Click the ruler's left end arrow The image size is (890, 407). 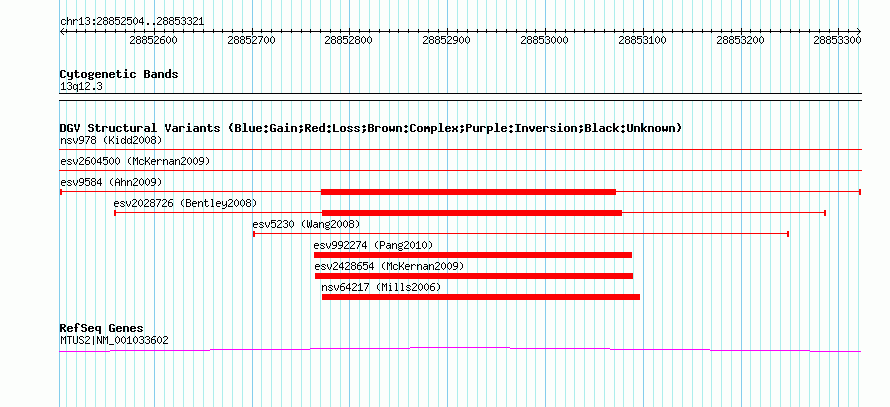click(x=62, y=31)
